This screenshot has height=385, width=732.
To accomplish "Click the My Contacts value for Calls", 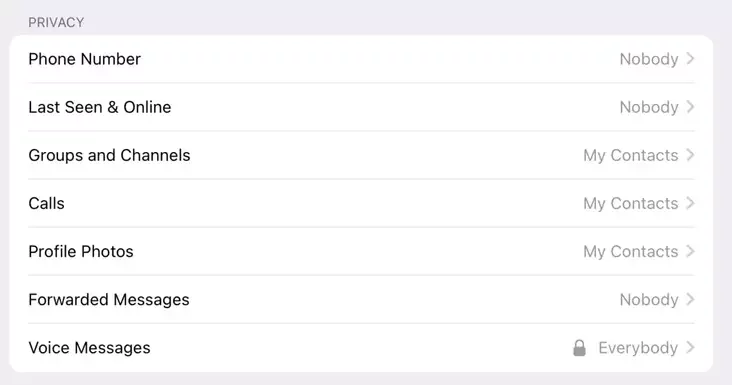I will 631,203.
